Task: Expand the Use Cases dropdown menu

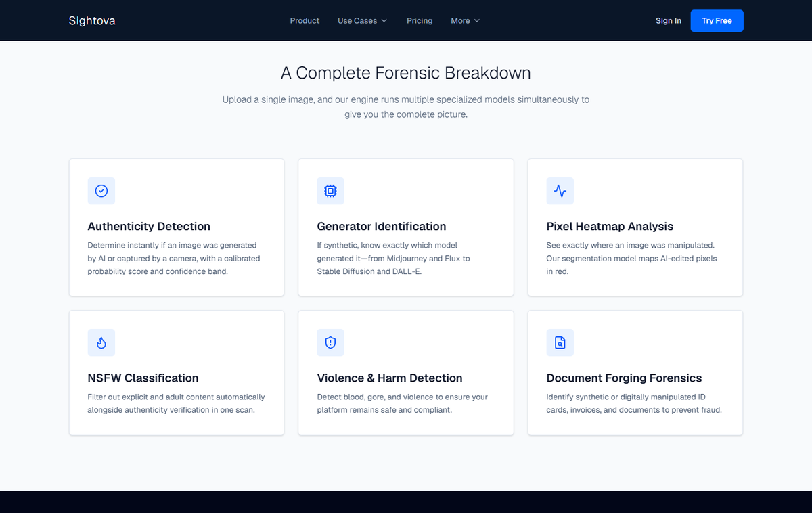Action: click(363, 21)
